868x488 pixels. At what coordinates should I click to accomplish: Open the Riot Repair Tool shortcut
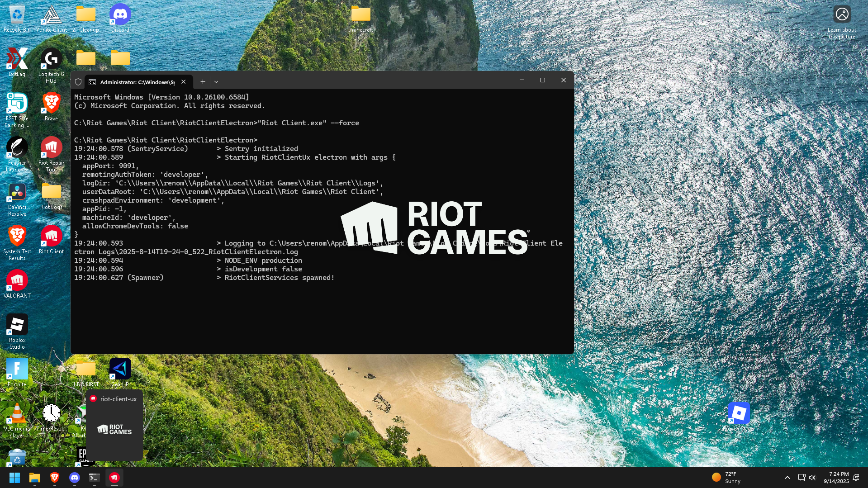(51, 154)
